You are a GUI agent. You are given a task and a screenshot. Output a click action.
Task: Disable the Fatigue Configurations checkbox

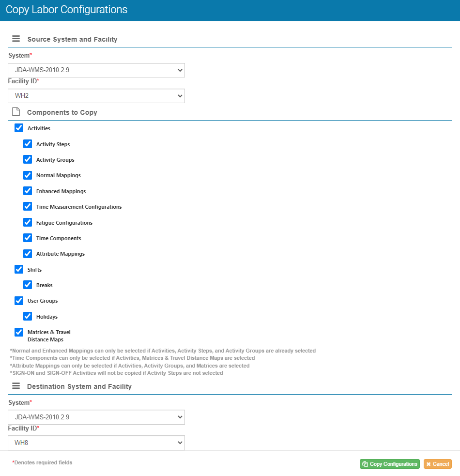(x=28, y=222)
